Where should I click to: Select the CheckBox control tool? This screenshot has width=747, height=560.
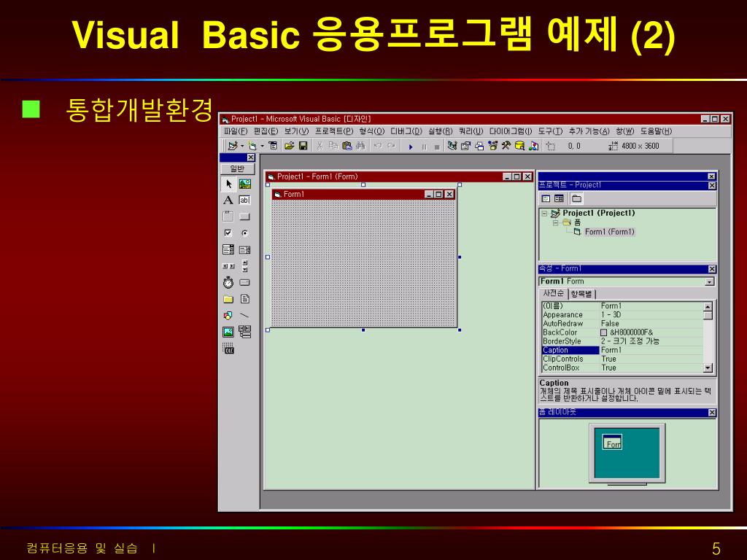pos(228,233)
